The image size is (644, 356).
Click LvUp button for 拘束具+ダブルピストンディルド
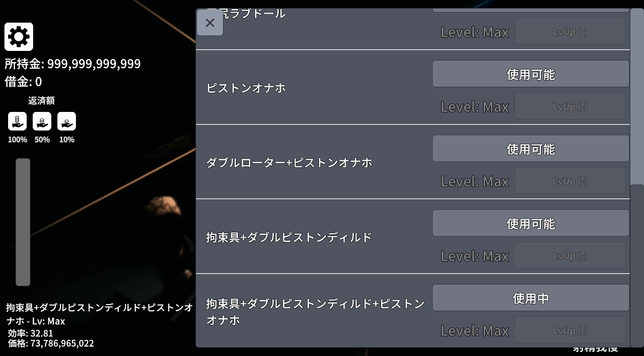(x=570, y=255)
